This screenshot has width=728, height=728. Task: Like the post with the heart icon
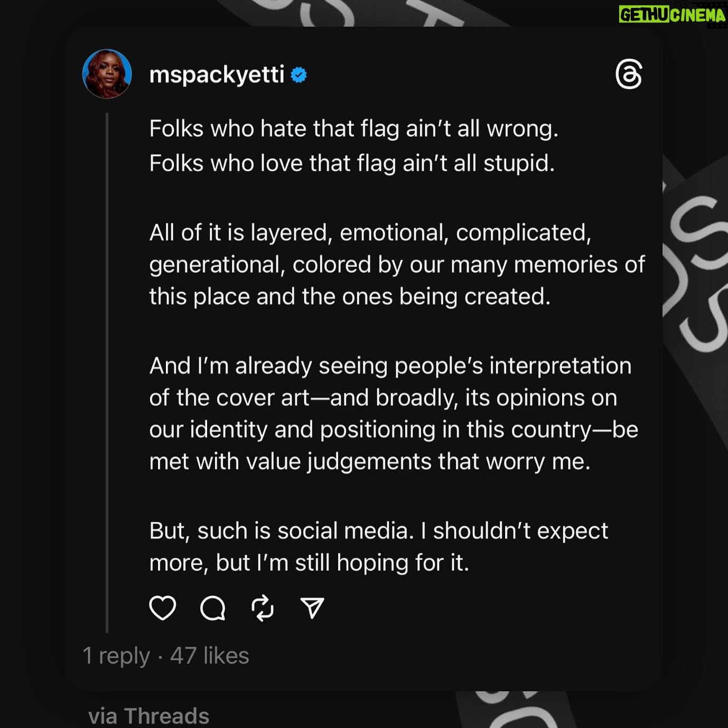coord(162,608)
